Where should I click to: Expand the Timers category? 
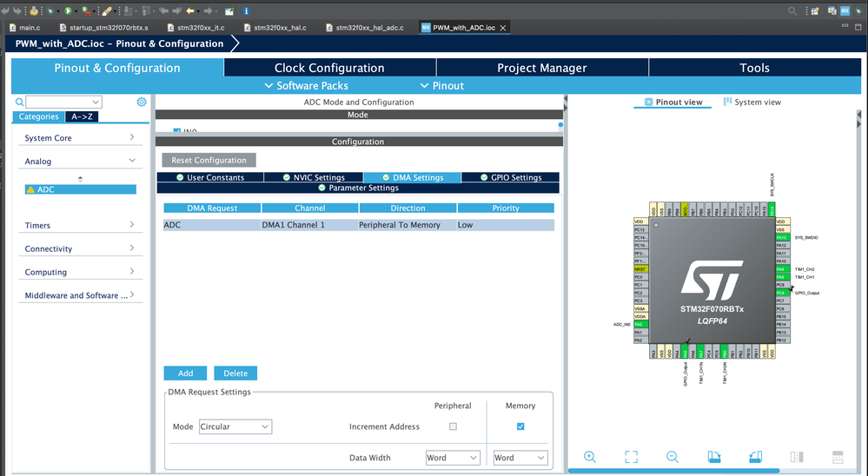click(x=80, y=225)
